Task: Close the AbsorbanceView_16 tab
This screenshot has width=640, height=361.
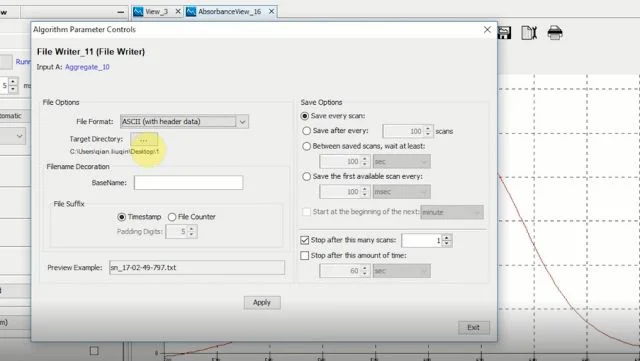Action: pos(271,11)
